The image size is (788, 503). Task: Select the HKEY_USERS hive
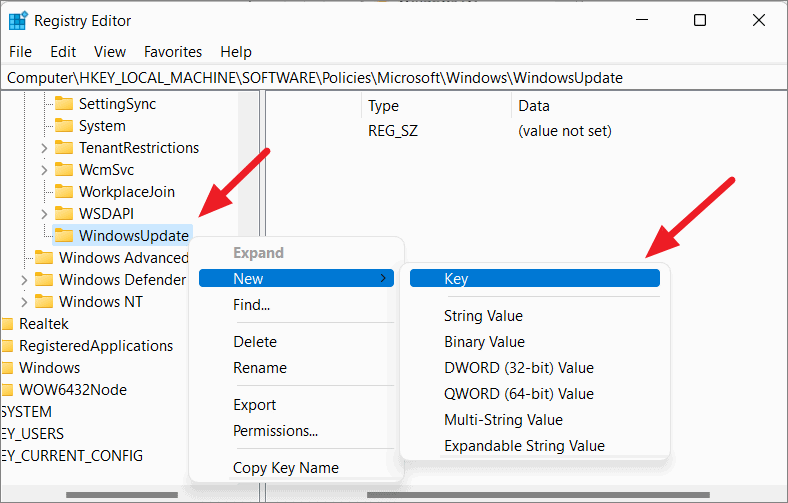(33, 434)
